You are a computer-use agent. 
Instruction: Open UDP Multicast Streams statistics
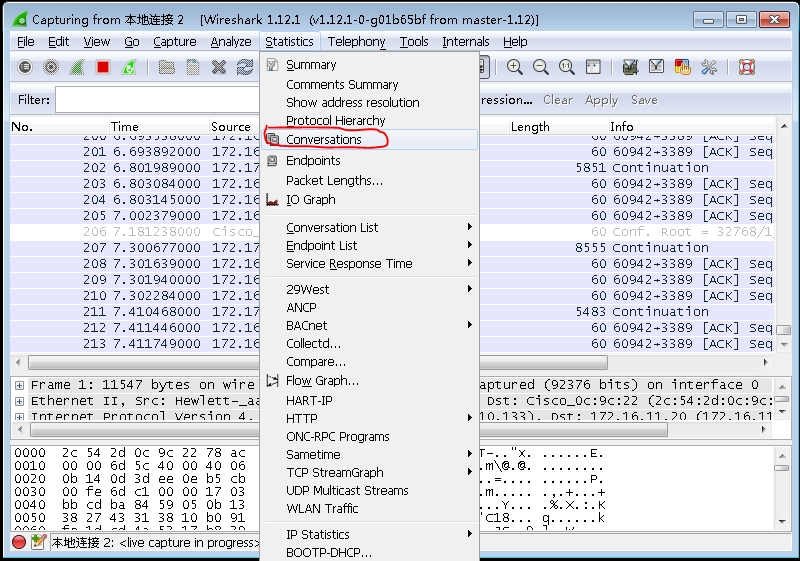coord(370,491)
